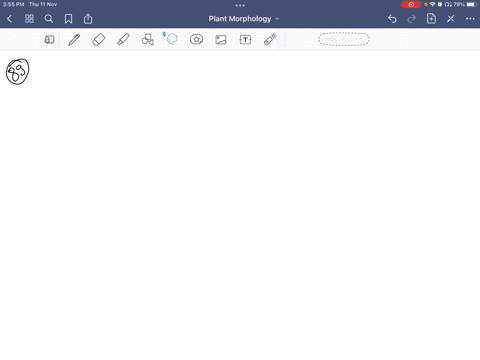Open the more options ellipsis menu
This screenshot has height=360, width=480.
470,19
